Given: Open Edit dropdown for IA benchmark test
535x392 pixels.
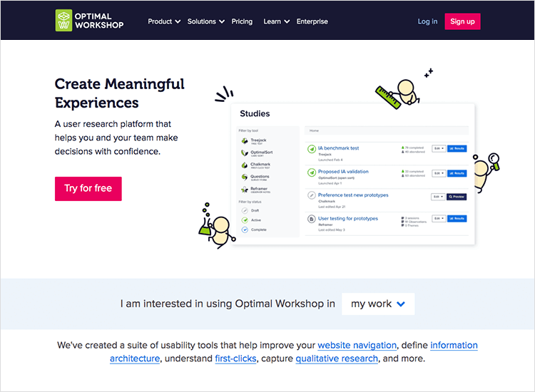Looking at the screenshot, I should tap(439, 149).
